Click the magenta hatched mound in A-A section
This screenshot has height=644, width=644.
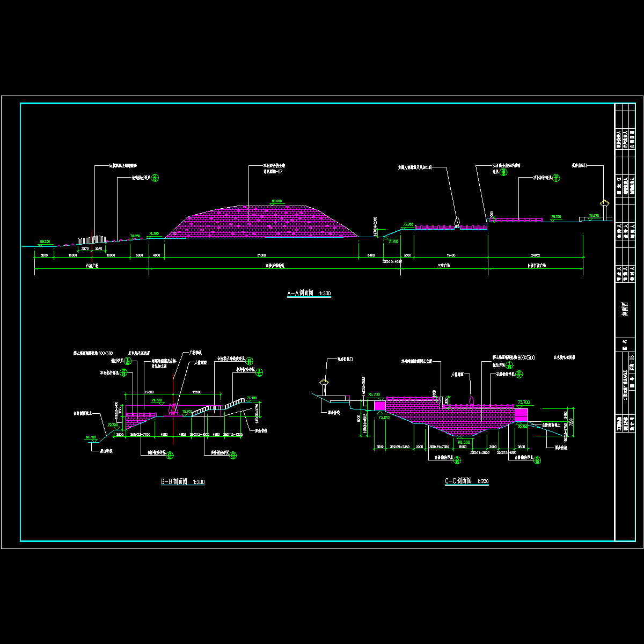[x=263, y=223]
